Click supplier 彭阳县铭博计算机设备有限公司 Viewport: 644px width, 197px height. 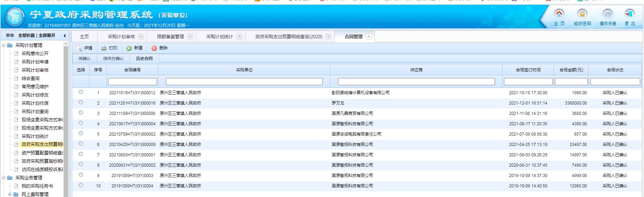coord(361,93)
